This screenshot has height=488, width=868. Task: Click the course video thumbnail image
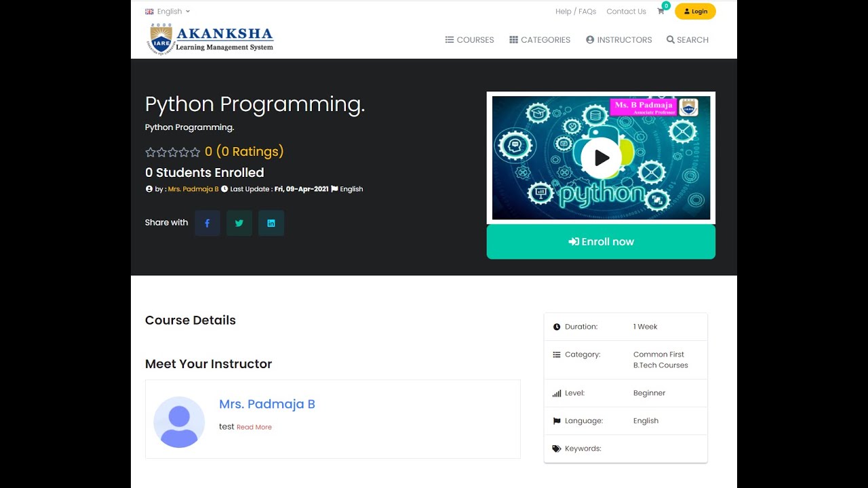coord(601,158)
